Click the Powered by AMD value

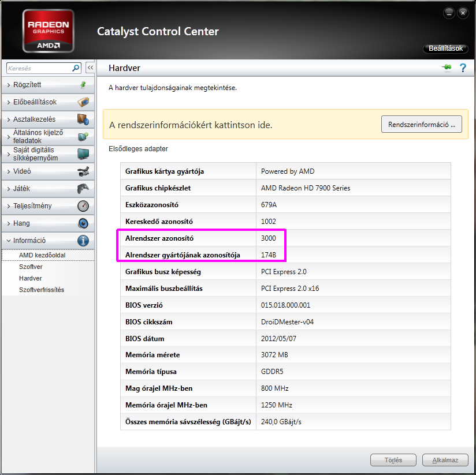[x=288, y=171]
